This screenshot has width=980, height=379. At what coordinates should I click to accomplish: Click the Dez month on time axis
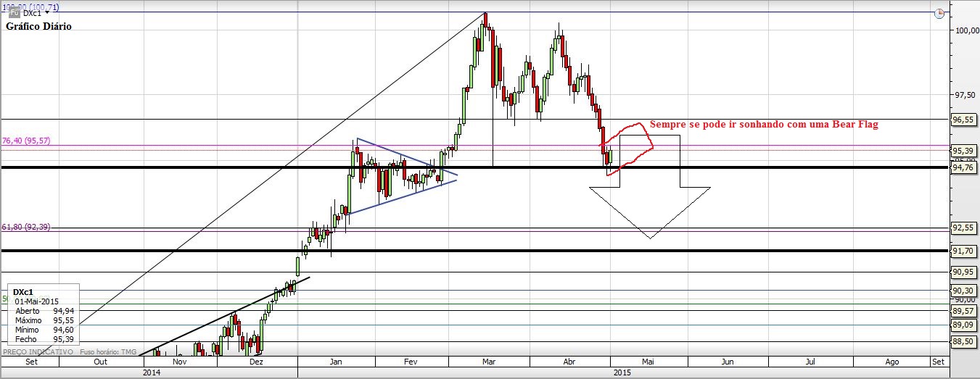257,361
